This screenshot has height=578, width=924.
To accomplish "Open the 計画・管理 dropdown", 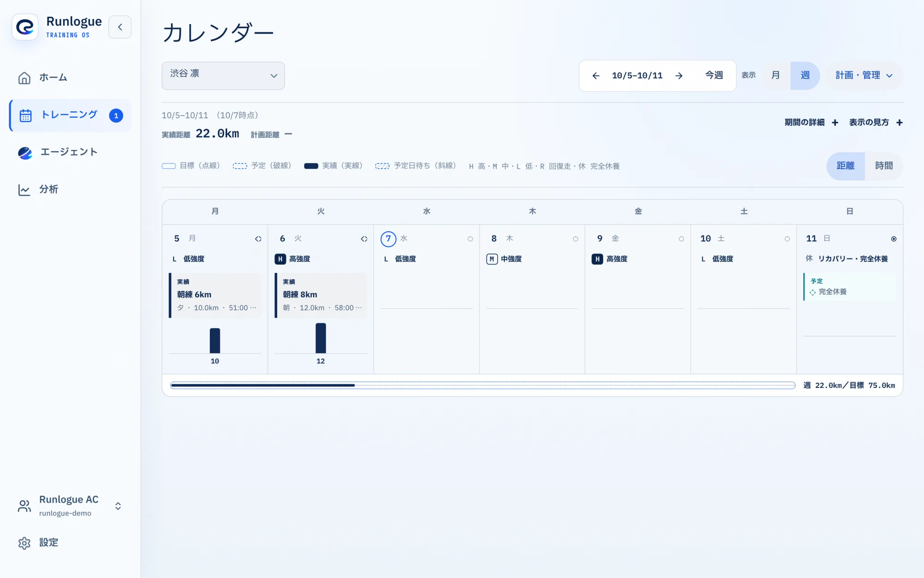I will pos(864,75).
